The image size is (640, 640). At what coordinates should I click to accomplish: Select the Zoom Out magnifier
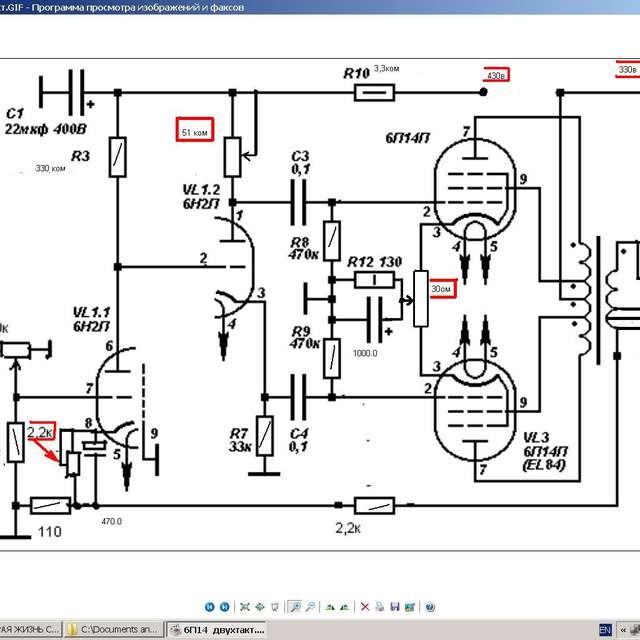click(310, 607)
